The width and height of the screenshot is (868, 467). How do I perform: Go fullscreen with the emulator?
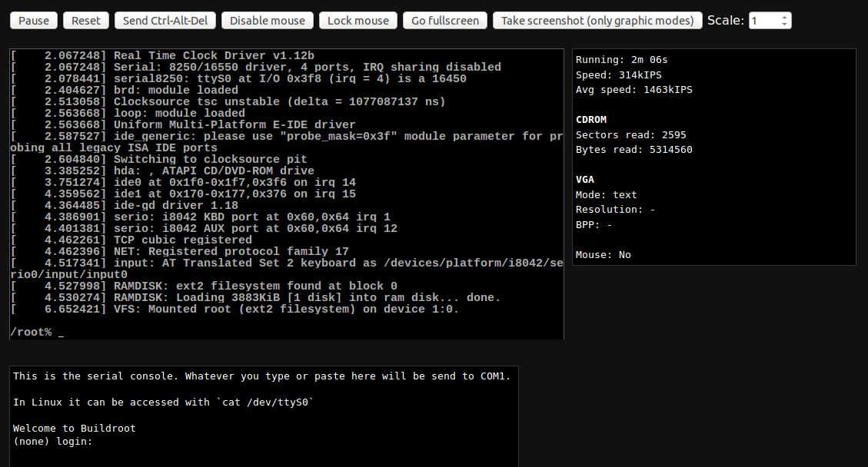tap(445, 21)
